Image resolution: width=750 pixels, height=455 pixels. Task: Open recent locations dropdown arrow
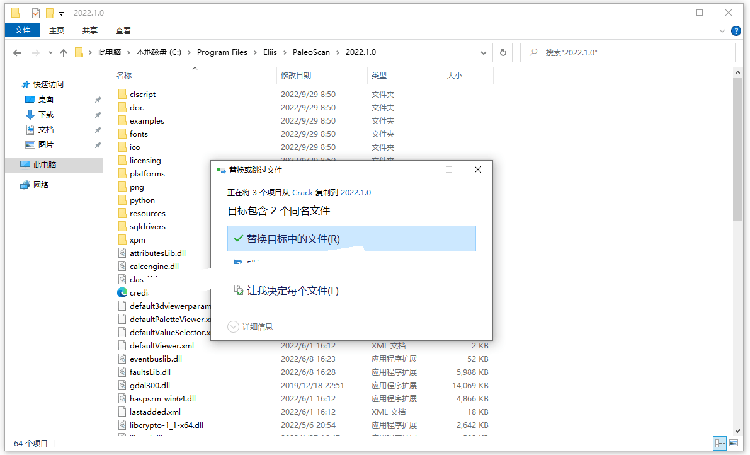(x=50, y=53)
